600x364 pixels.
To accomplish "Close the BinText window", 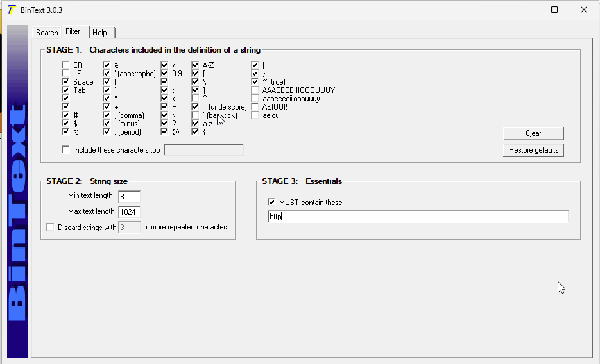I will [583, 10].
